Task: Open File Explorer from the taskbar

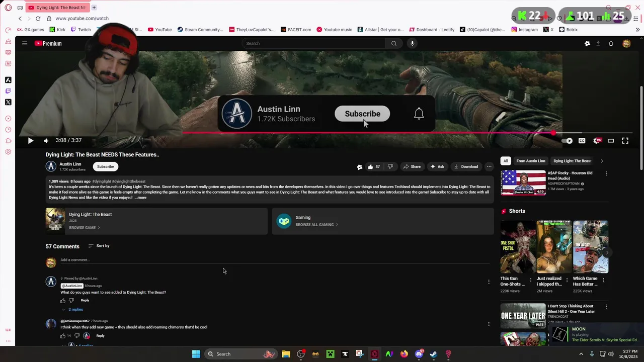Action: (x=286, y=354)
